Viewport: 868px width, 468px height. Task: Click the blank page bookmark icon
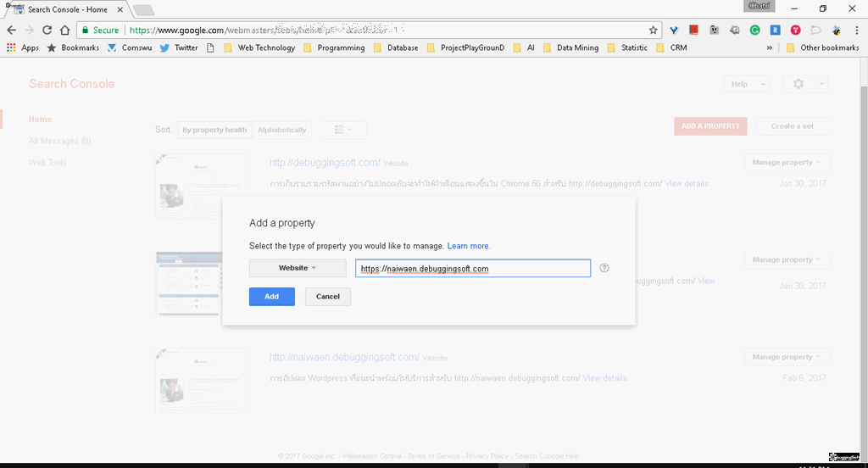[210, 47]
